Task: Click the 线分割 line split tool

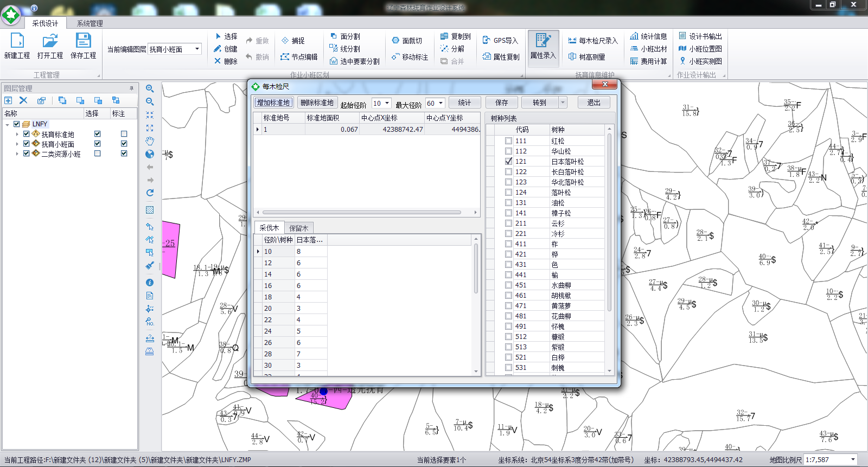Action: 345,49
